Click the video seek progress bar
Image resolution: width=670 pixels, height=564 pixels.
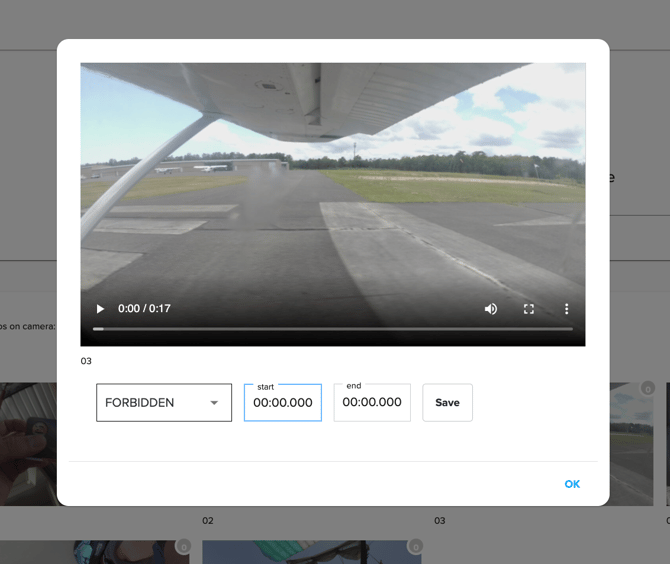click(333, 328)
